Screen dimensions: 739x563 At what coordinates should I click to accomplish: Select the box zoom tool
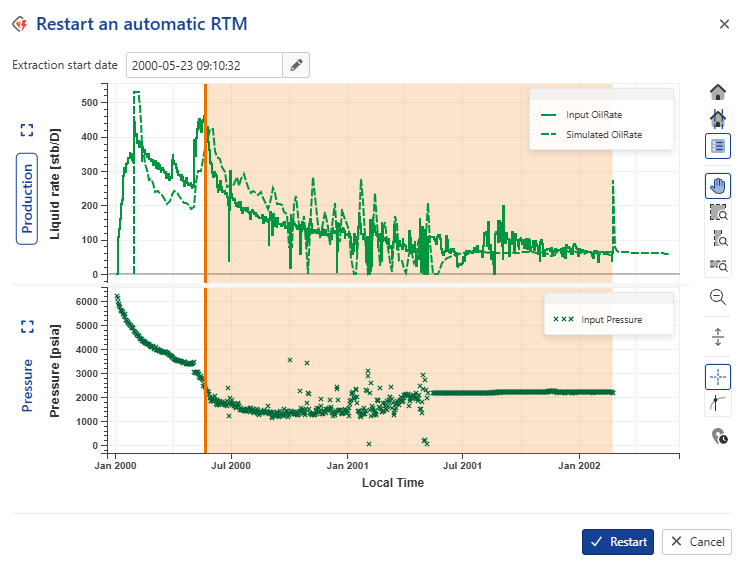pos(718,212)
